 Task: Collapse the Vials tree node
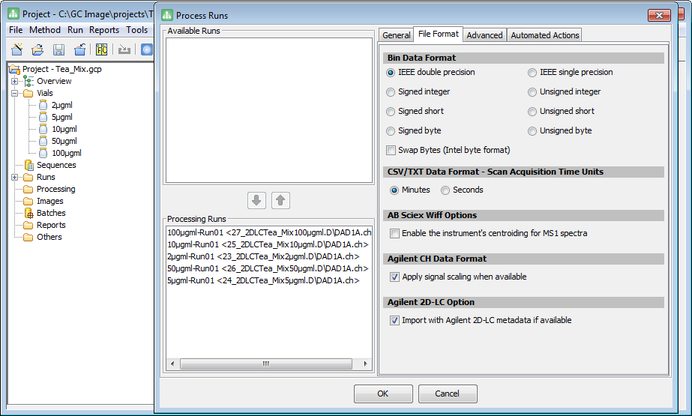[x=15, y=93]
